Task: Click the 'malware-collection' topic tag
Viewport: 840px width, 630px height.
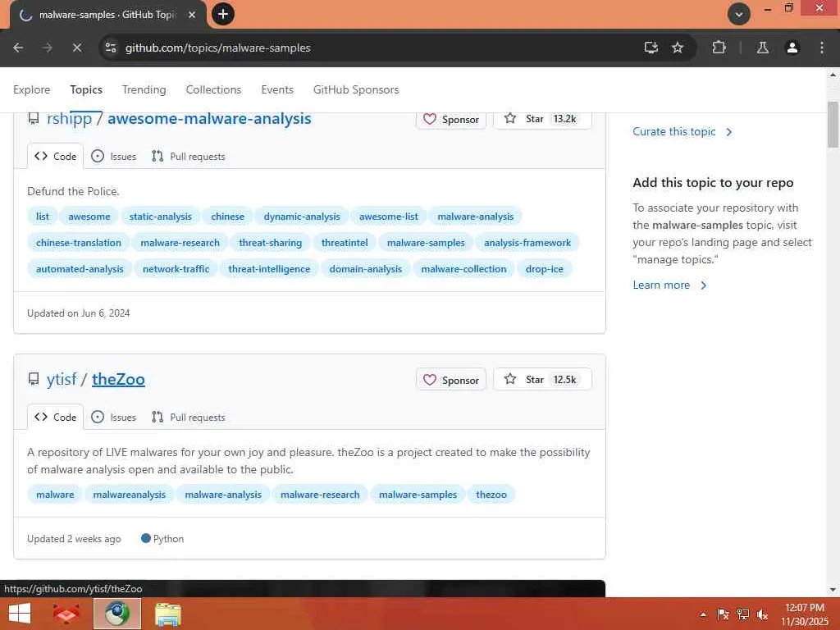Action: 463,269
